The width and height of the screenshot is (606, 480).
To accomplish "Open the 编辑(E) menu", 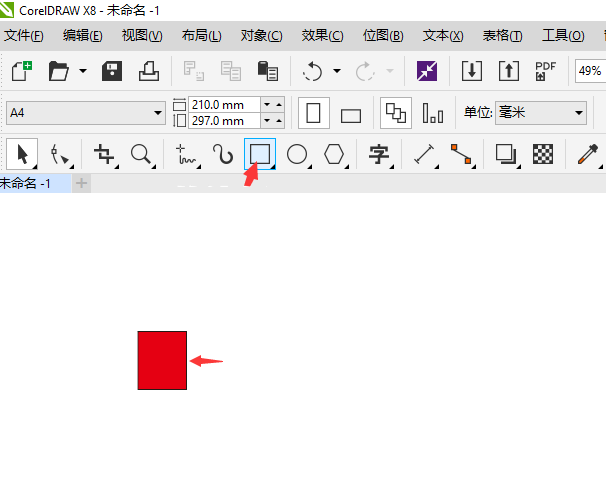I will (83, 36).
